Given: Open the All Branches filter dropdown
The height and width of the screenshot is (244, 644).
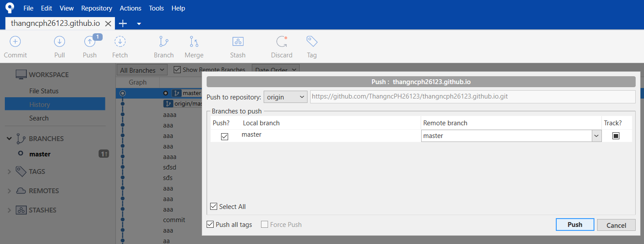Looking at the screenshot, I should (142, 70).
